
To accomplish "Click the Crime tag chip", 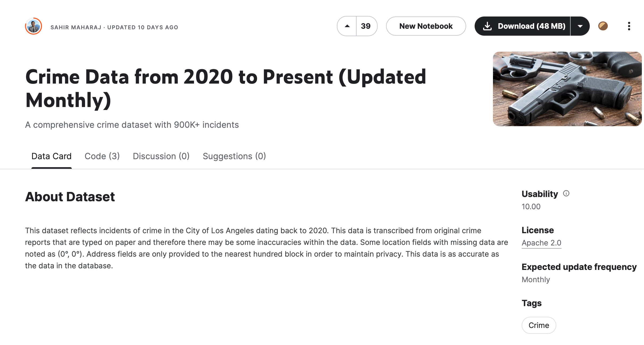I will tap(539, 325).
